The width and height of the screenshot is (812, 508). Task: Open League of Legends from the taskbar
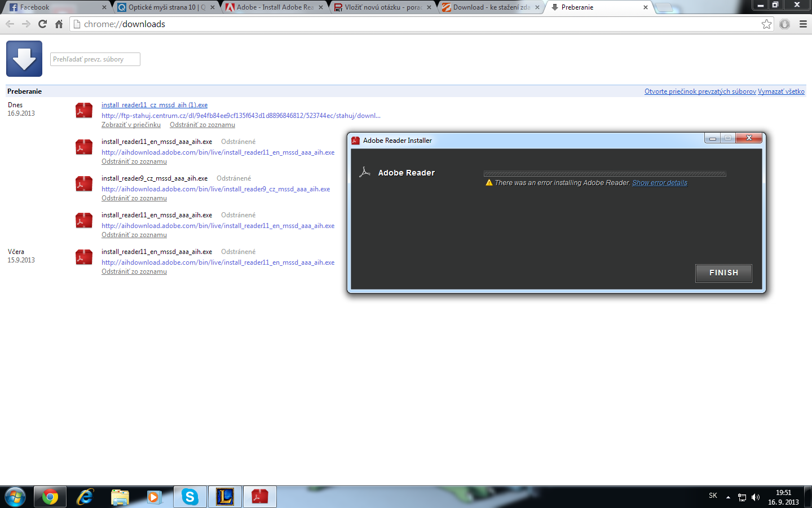coord(225,497)
